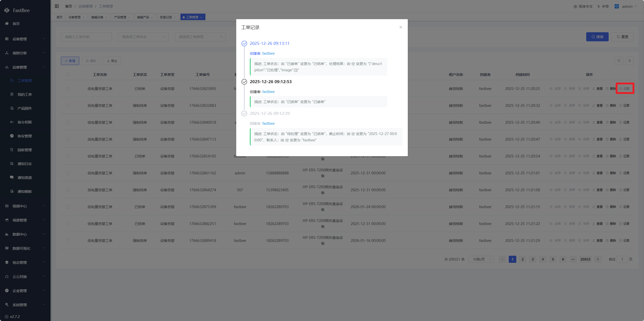Click 简体中文 language globe icon

pyautogui.click(x=575, y=7)
